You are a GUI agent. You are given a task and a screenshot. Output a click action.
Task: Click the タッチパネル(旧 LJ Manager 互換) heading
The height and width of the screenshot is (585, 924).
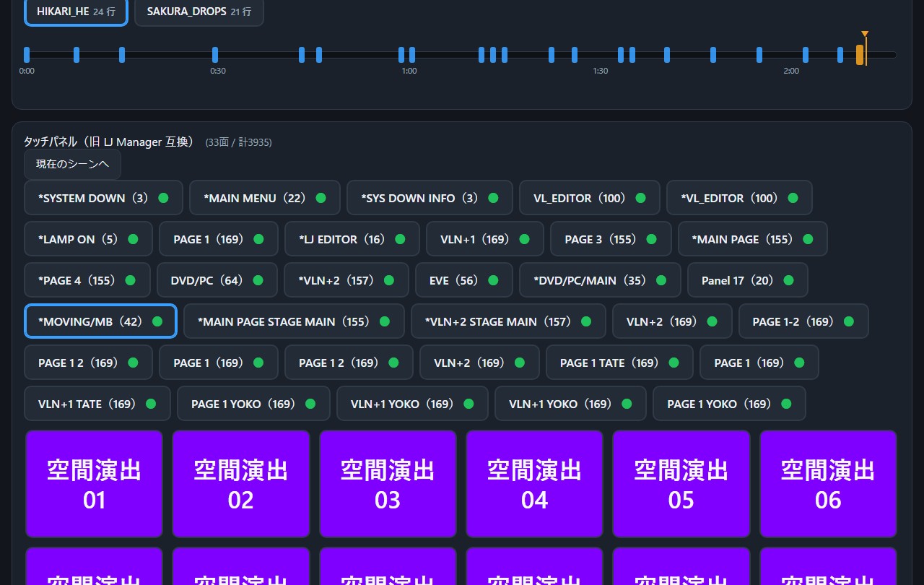pyautogui.click(x=109, y=142)
